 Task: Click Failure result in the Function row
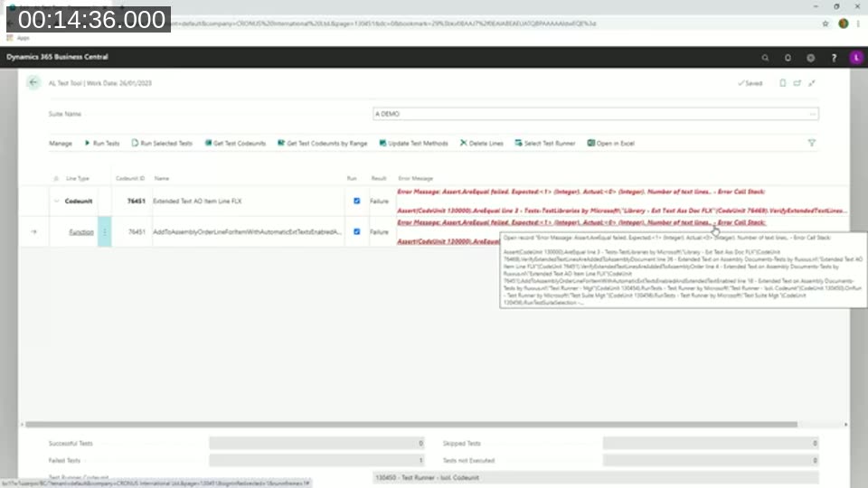379,232
